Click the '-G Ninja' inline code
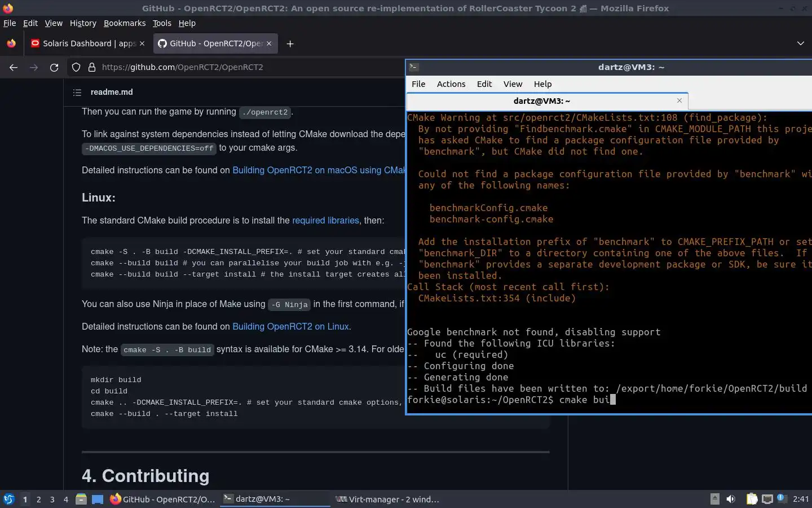This screenshot has width=812, height=508. [x=289, y=304]
